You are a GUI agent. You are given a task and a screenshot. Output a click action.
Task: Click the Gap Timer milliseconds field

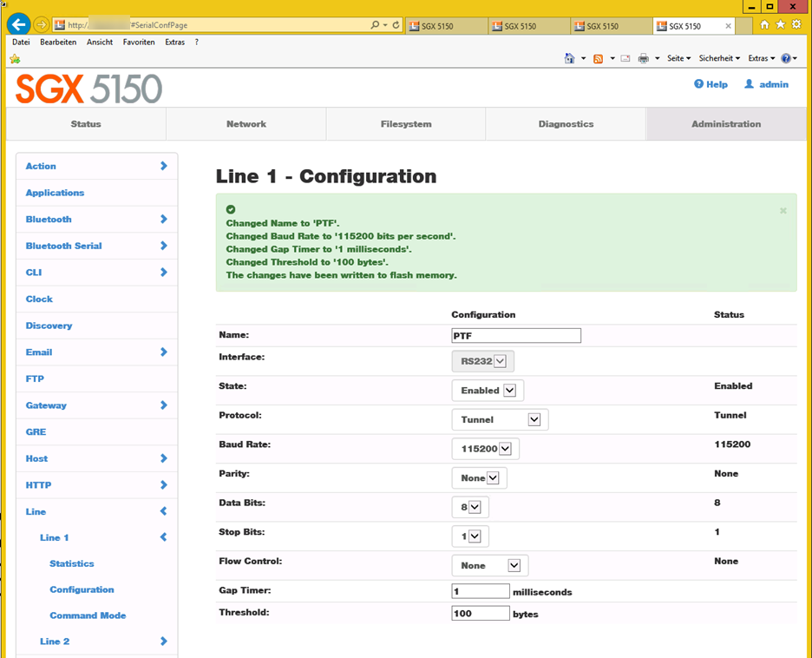click(481, 591)
